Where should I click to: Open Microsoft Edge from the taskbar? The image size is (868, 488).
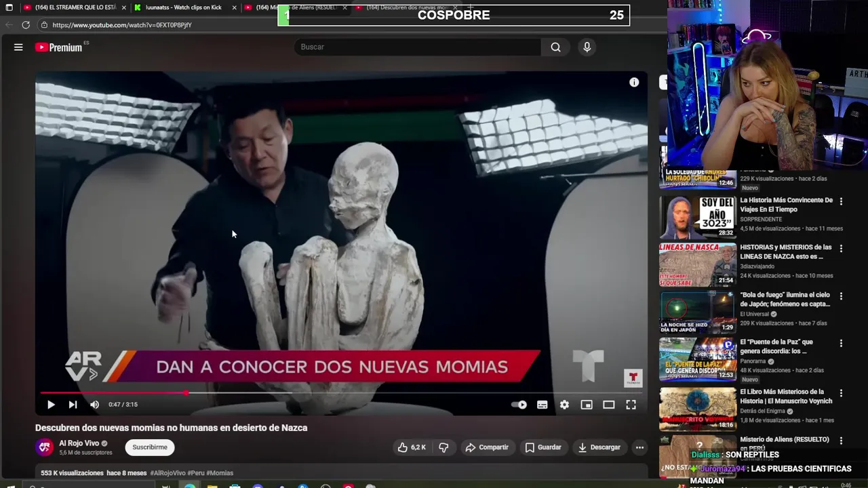click(x=190, y=485)
